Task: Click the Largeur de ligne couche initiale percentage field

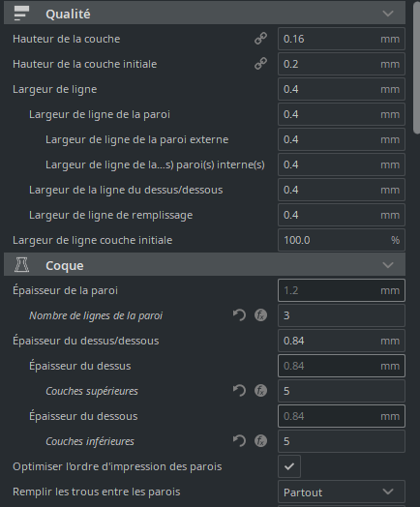Action: pyautogui.click(x=342, y=240)
